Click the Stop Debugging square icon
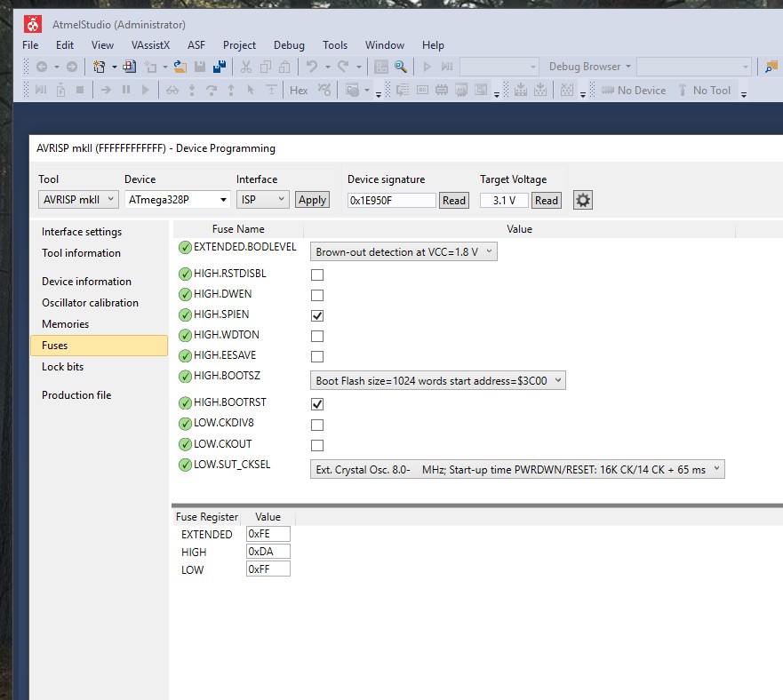 (80, 90)
